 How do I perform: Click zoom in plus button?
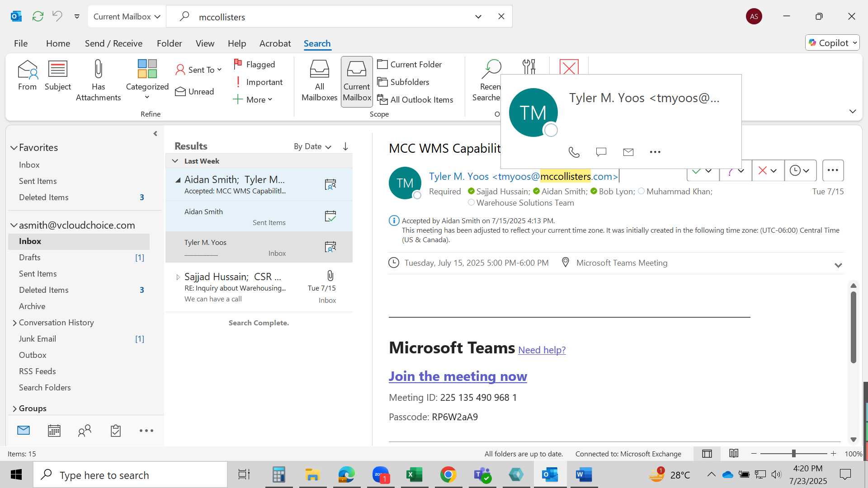click(x=833, y=453)
